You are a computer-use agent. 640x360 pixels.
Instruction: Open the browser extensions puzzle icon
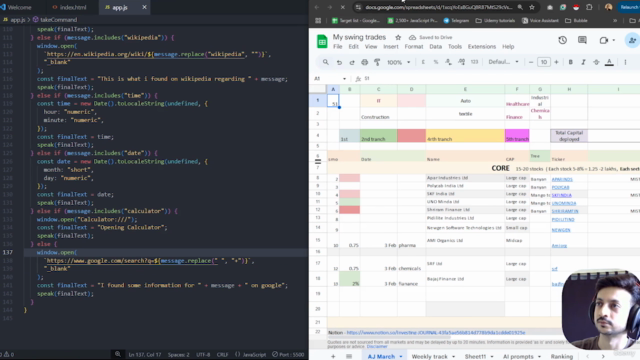(589, 7)
